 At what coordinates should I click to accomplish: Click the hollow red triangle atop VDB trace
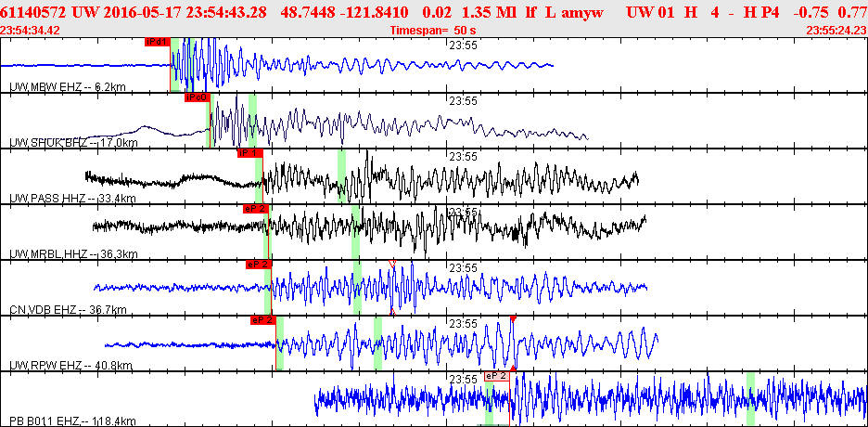click(x=392, y=264)
